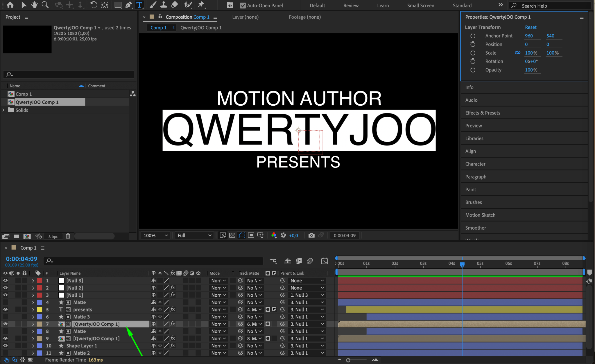
Task: Uncheck the Auto-Open Panel checkbox
Action: click(x=243, y=6)
